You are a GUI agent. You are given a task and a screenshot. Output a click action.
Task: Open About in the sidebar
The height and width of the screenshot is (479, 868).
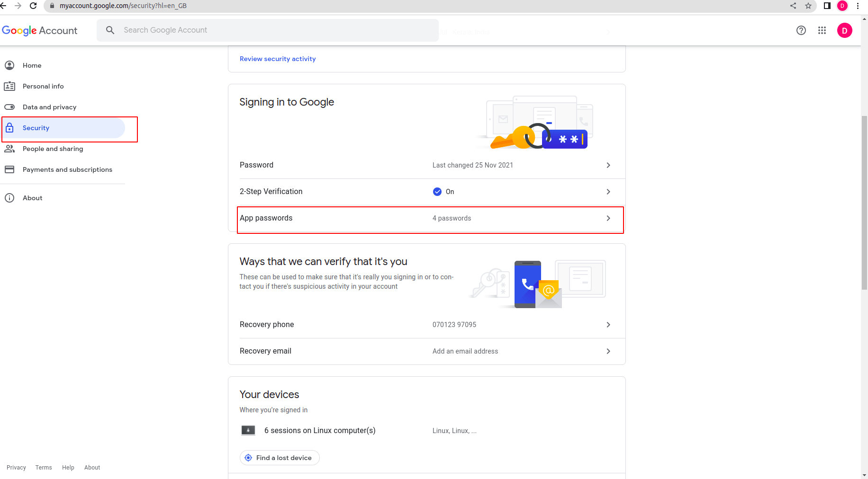point(63,198)
